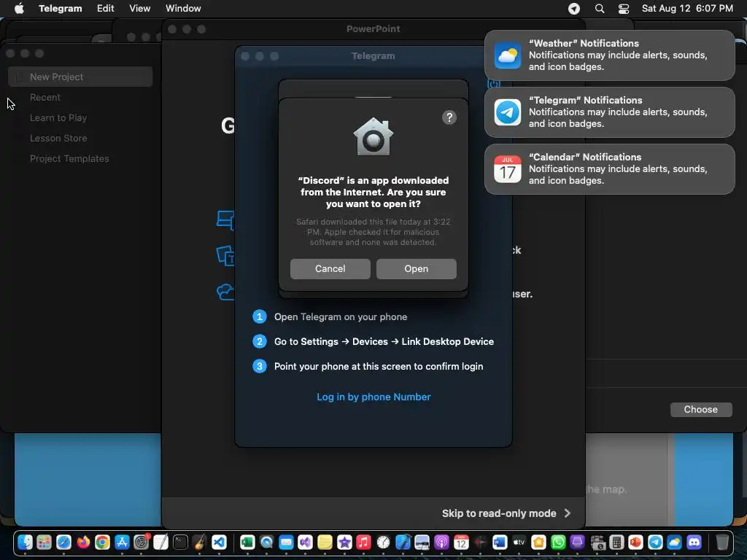The height and width of the screenshot is (560, 747).
Task: Open App Store from the dock
Action: [x=122, y=542]
